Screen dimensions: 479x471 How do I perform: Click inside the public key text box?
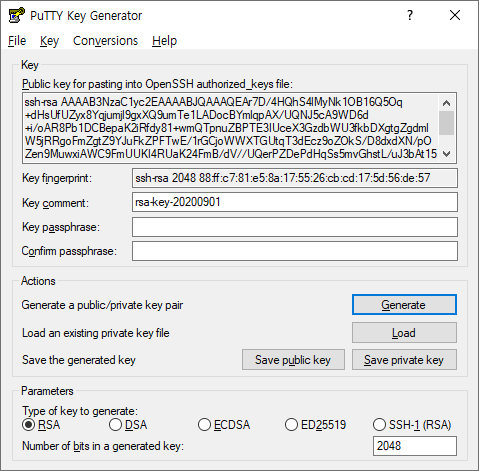coord(230,128)
